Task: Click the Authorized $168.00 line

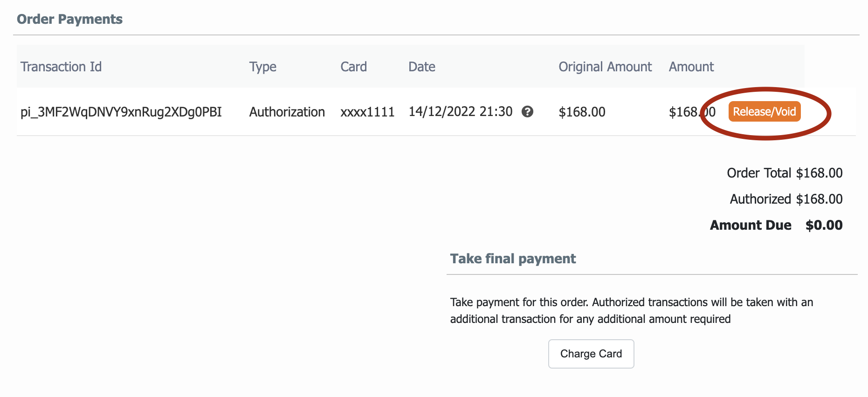Action: pos(785,199)
